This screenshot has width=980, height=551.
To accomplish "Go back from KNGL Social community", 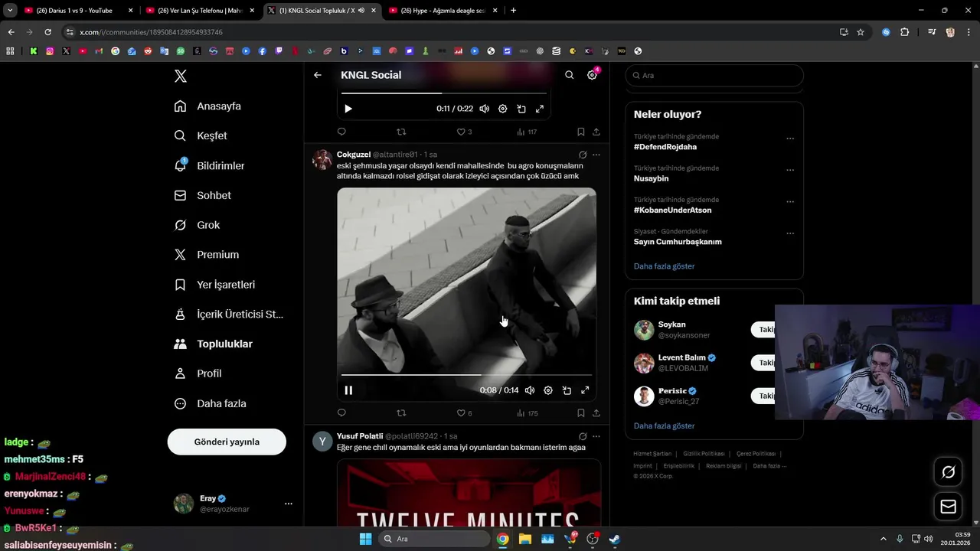I will click(318, 75).
